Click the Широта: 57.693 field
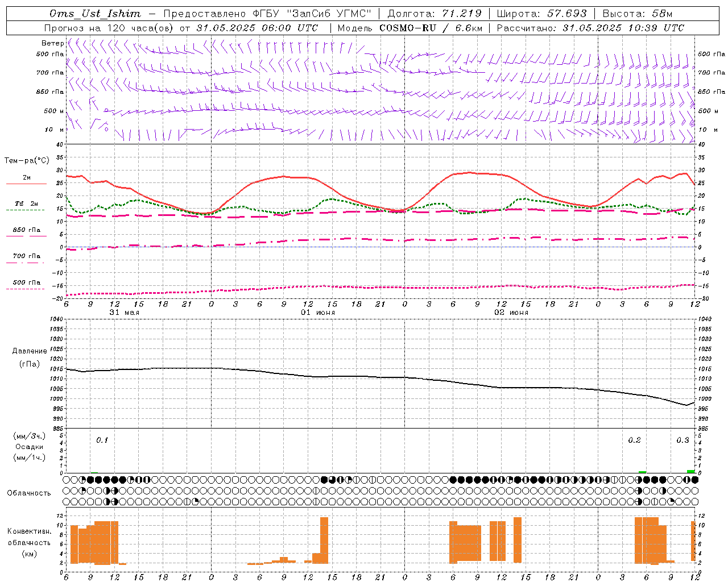The height and width of the screenshot is (582, 728). (x=542, y=14)
